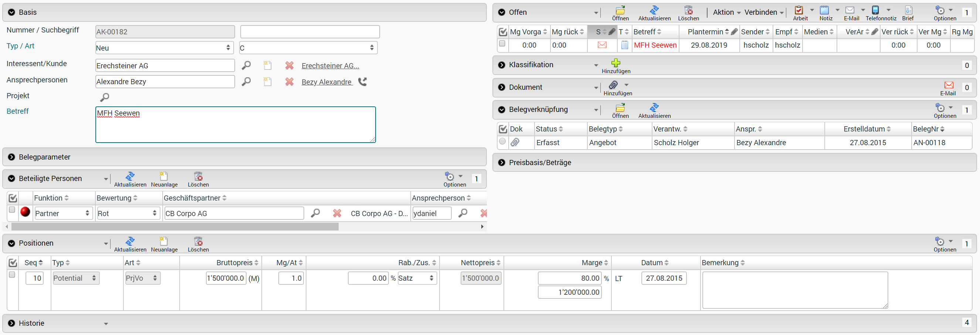The width and height of the screenshot is (980, 335).
Task: Expand the Belegparameter section
Action: pos(11,157)
